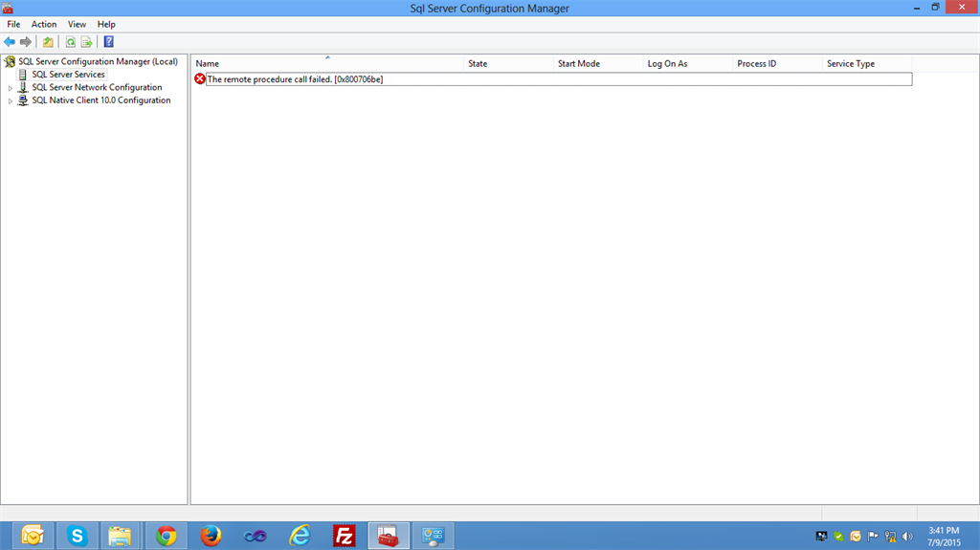Open the Action menu
Image resolution: width=980 pixels, height=550 pixels.
point(44,24)
